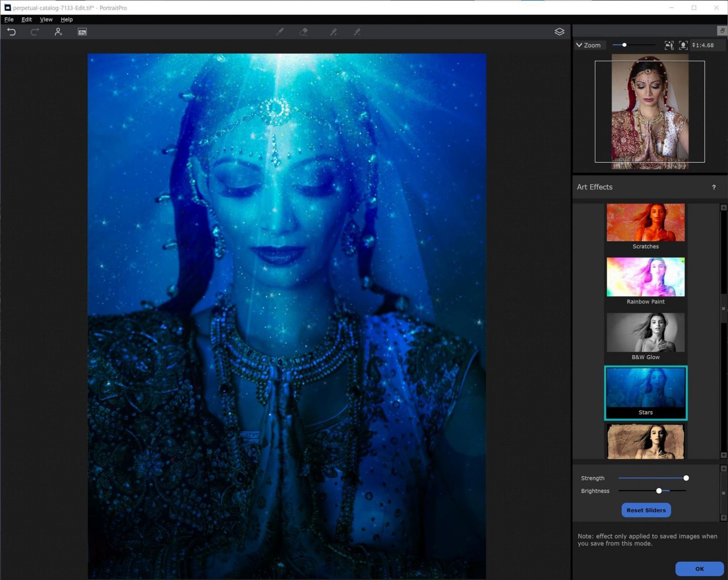Viewport: 728px width, 580px height.
Task: Open the View menu
Action: pos(45,20)
